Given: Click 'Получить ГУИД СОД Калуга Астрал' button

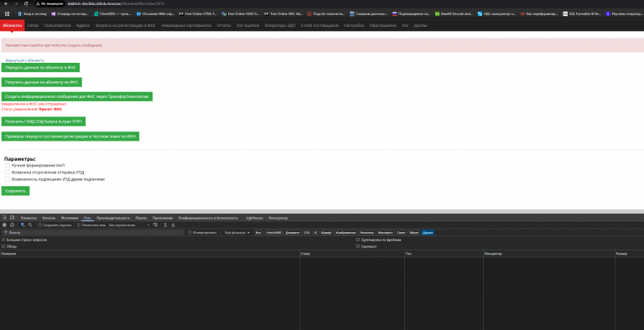Looking at the screenshot, I should click(x=43, y=121).
